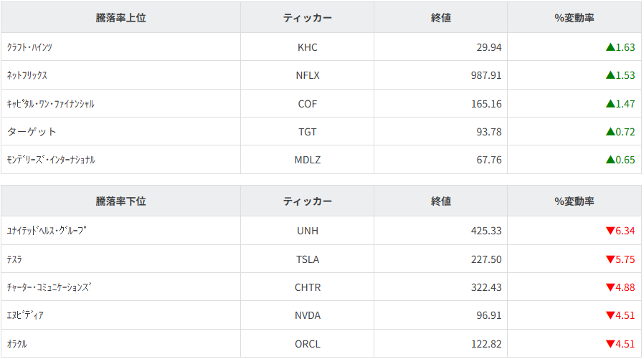
Task: Click the red down arrow beside 6.34
Action: [x=610, y=231]
